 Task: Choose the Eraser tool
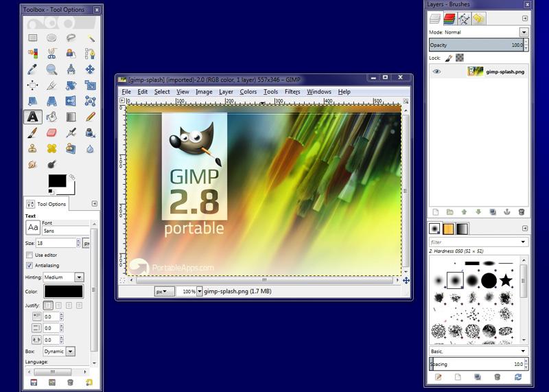[51, 132]
